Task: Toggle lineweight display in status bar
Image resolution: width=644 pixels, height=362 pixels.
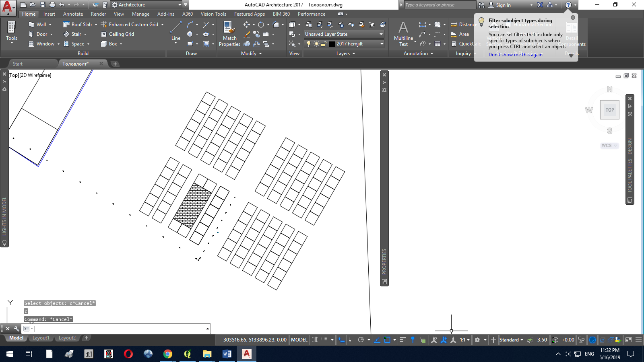Action: 403,340
